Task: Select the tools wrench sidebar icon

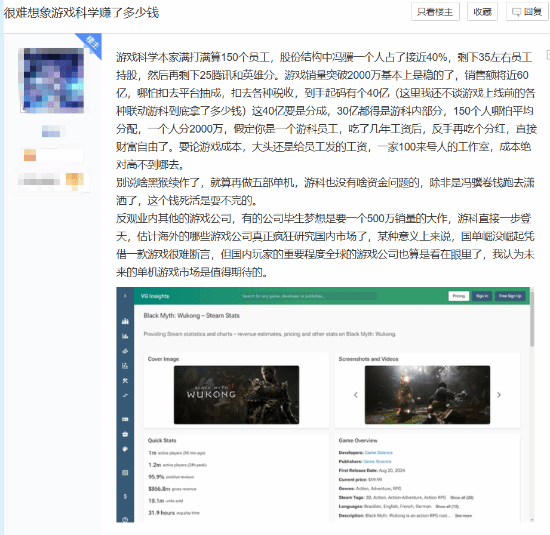Action: [125, 381]
